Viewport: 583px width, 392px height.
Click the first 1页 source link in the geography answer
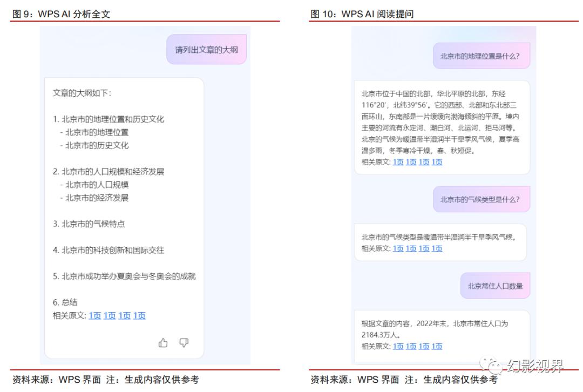point(398,161)
